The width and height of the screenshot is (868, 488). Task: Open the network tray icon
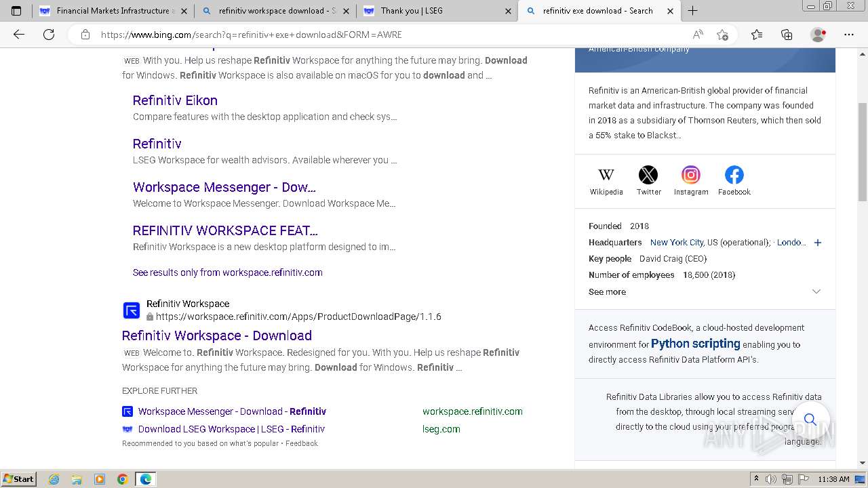pos(787,479)
